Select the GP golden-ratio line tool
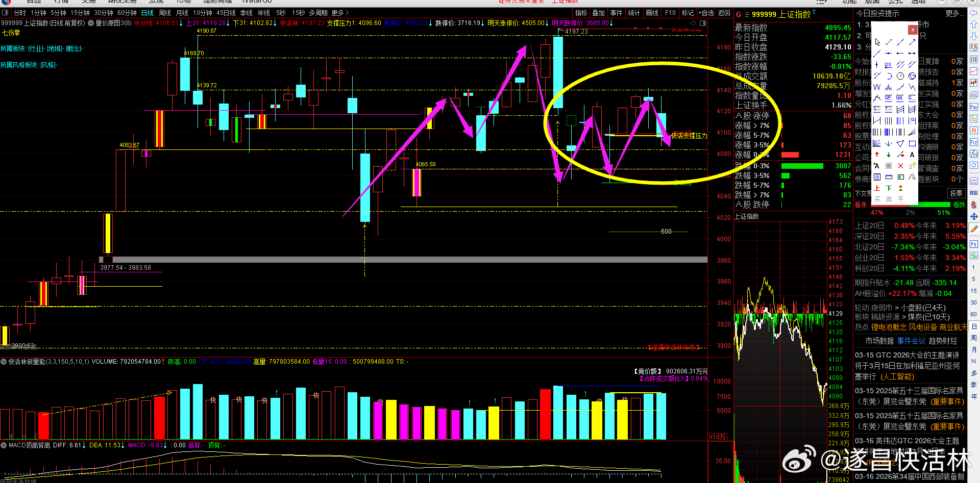 tap(889, 98)
